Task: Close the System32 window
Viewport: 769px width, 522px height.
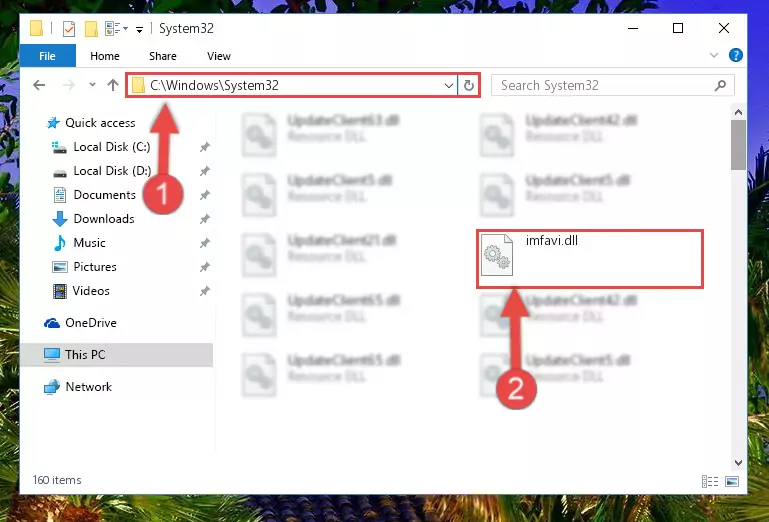Action: pos(723,28)
